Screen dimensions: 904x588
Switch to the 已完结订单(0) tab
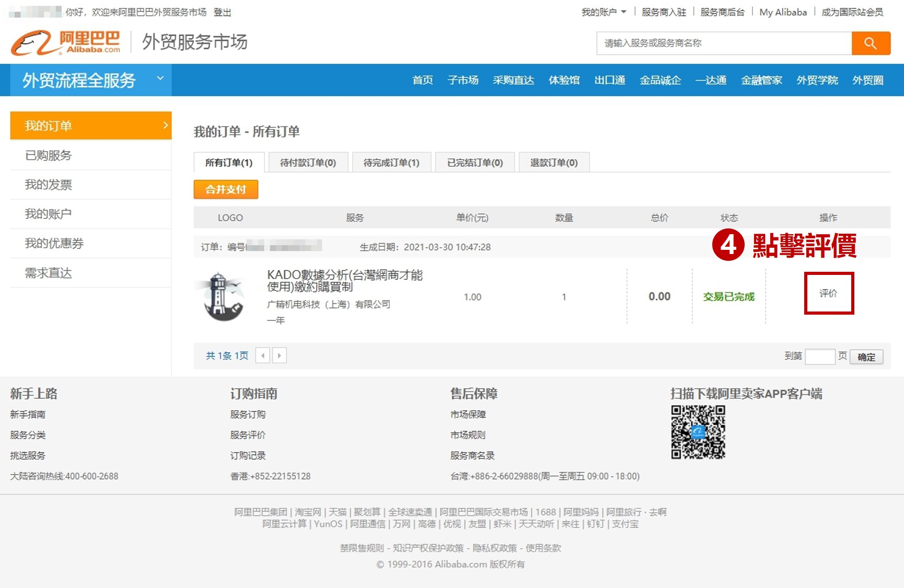tap(474, 163)
